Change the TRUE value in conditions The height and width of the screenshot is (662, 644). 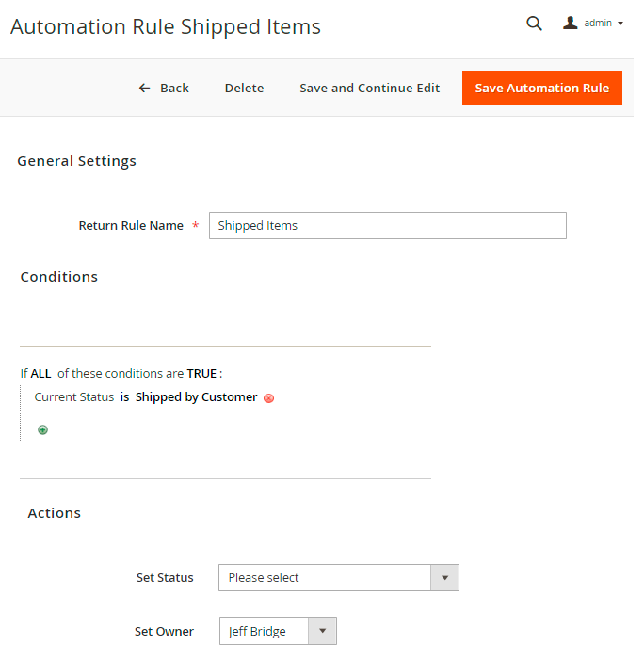click(201, 374)
